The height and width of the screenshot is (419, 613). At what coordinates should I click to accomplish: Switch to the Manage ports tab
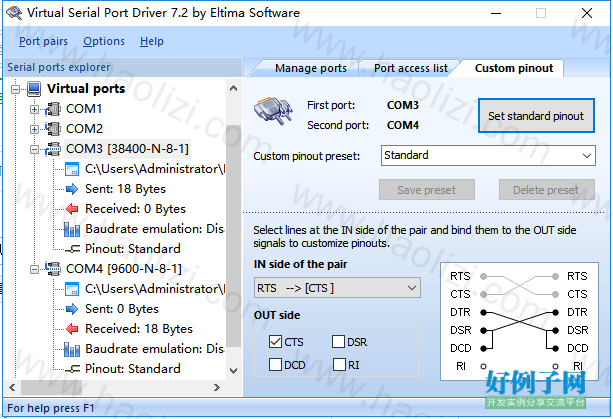[x=310, y=68]
